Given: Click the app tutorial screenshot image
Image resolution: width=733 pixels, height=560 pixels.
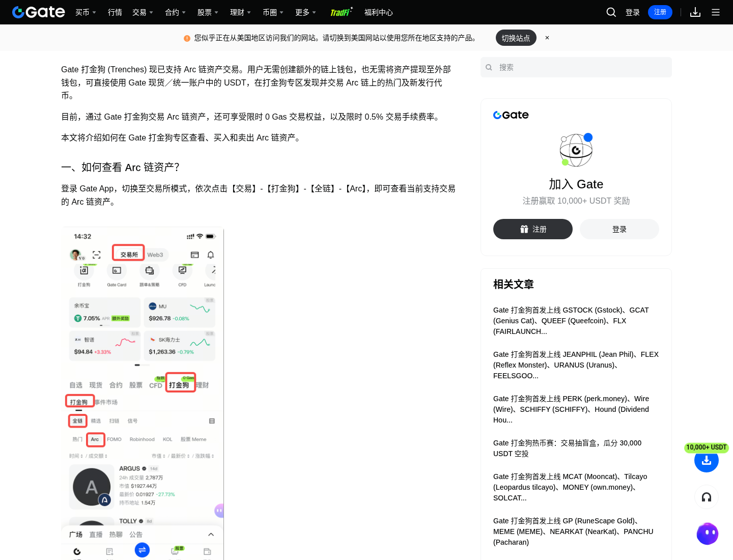Looking at the screenshot, I should [x=143, y=393].
